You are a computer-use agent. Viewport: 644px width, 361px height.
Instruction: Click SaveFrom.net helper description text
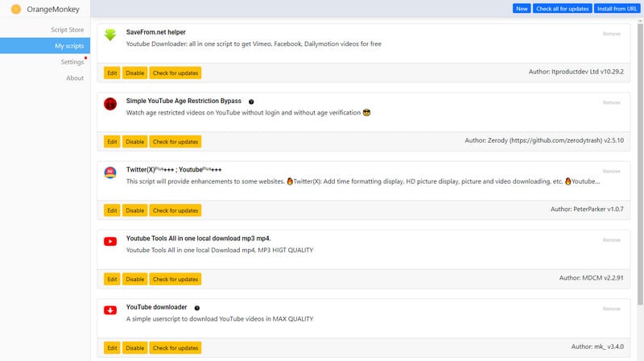pos(254,44)
